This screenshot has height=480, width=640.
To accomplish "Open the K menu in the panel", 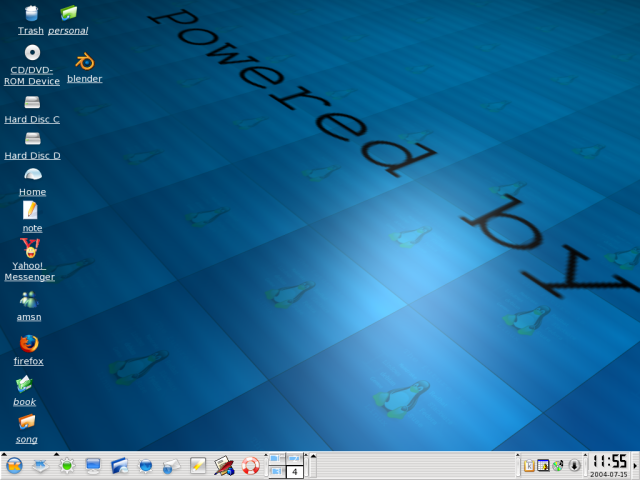I will pyautogui.click(x=14, y=465).
